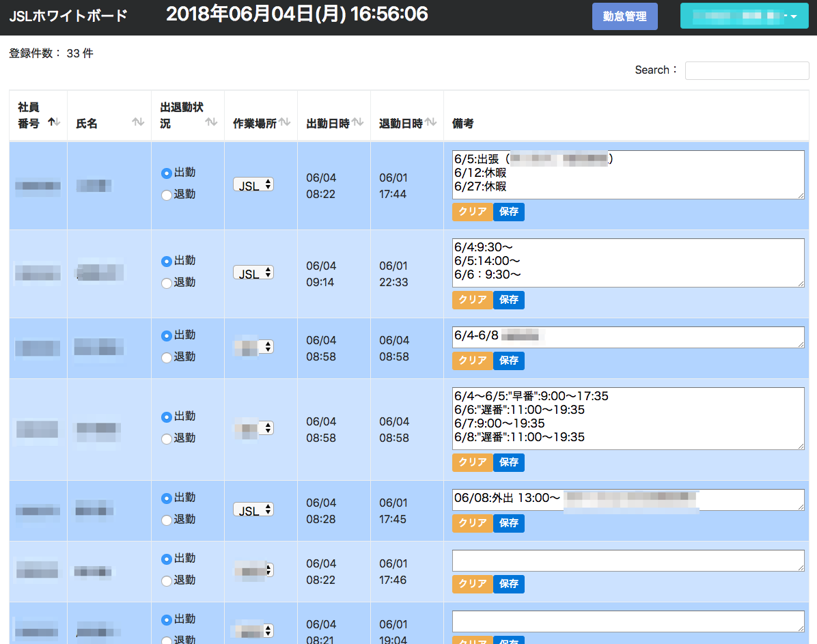
Task: Click the 登録件数: 33 件 text
Action: coord(51,53)
